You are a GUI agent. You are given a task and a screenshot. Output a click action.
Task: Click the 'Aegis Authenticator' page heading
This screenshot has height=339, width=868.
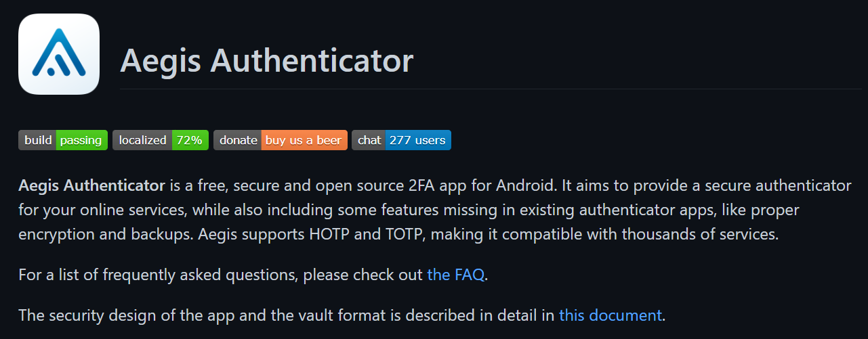(x=266, y=61)
